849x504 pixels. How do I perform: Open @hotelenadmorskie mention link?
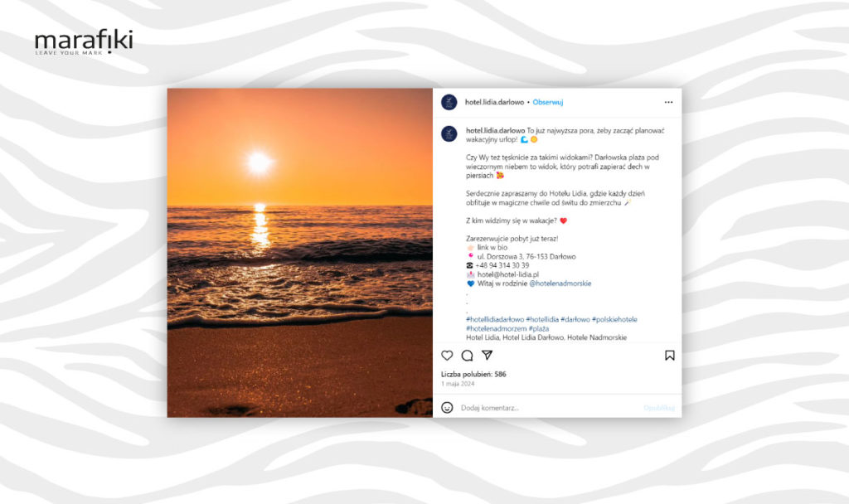(x=560, y=283)
